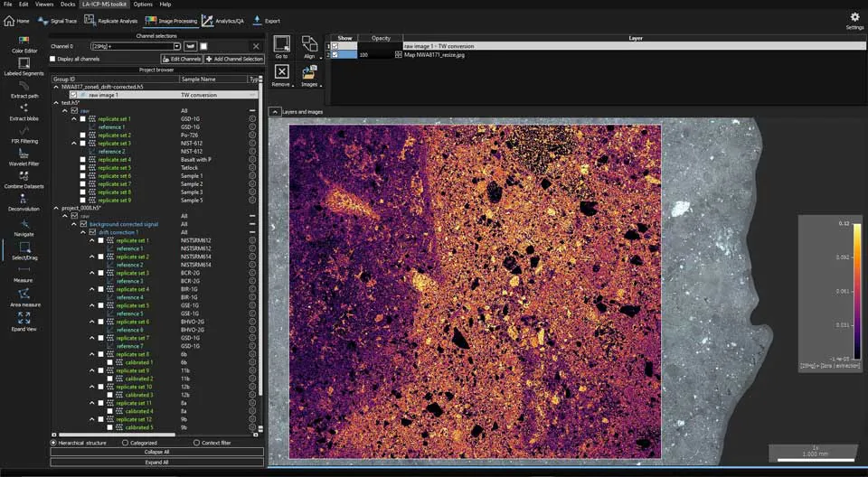Screen dimensions: 868x477
Task: Enable Display all channels checkbox
Action: click(53, 59)
